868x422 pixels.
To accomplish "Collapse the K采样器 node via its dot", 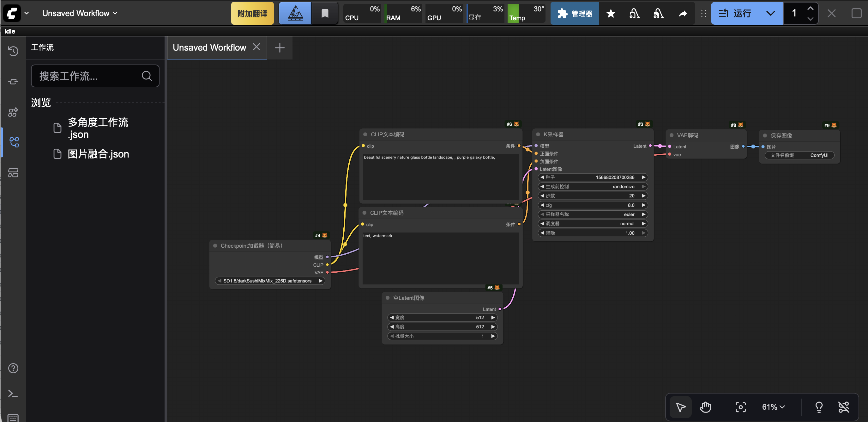I will [538, 134].
